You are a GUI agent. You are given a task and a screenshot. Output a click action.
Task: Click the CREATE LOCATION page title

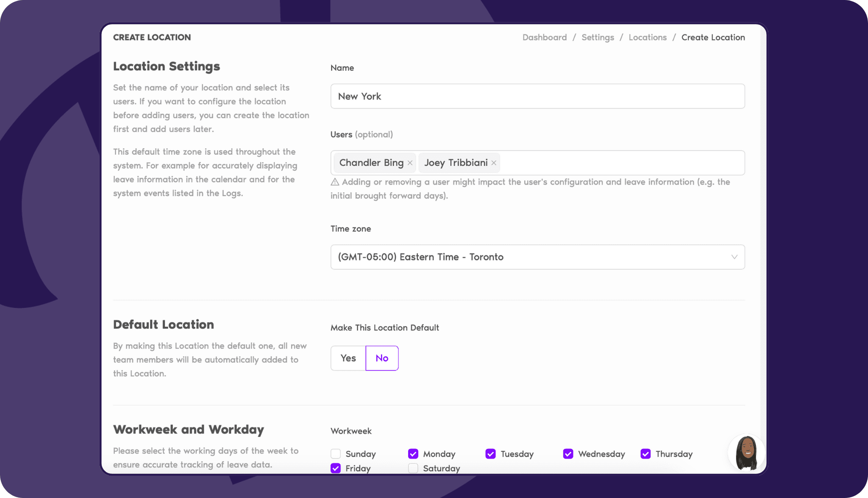(152, 37)
